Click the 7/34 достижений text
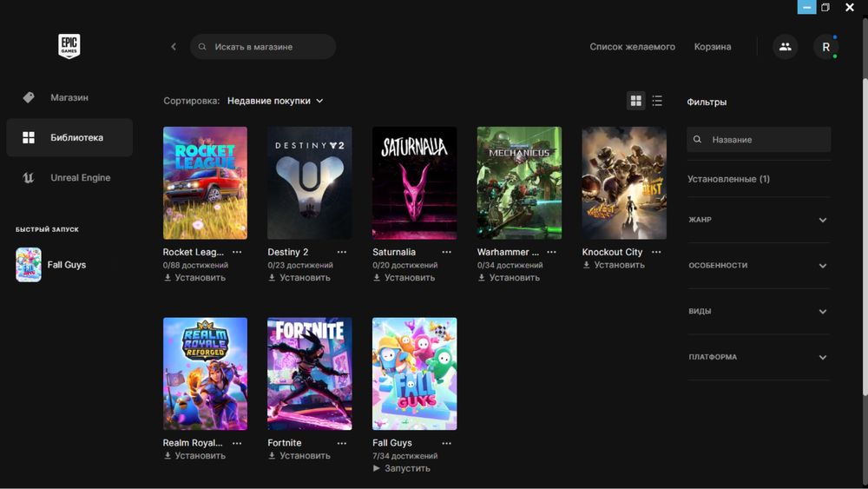 tap(405, 456)
